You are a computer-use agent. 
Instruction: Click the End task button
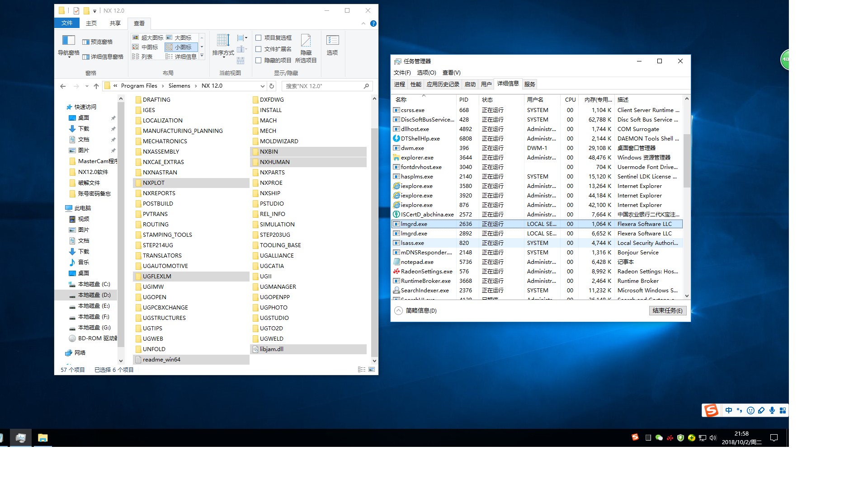click(668, 310)
